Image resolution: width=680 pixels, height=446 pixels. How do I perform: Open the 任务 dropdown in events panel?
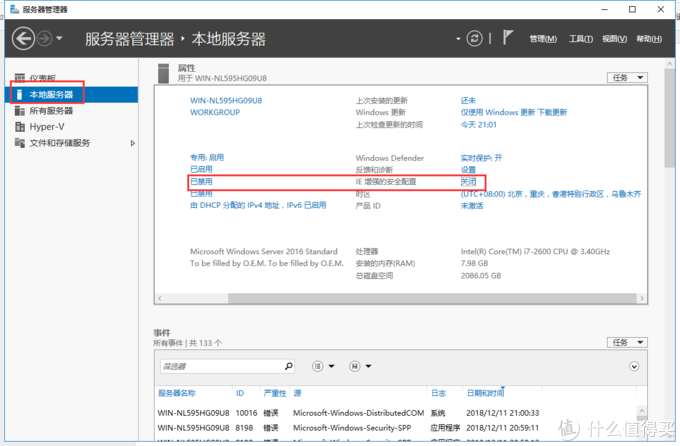[627, 342]
